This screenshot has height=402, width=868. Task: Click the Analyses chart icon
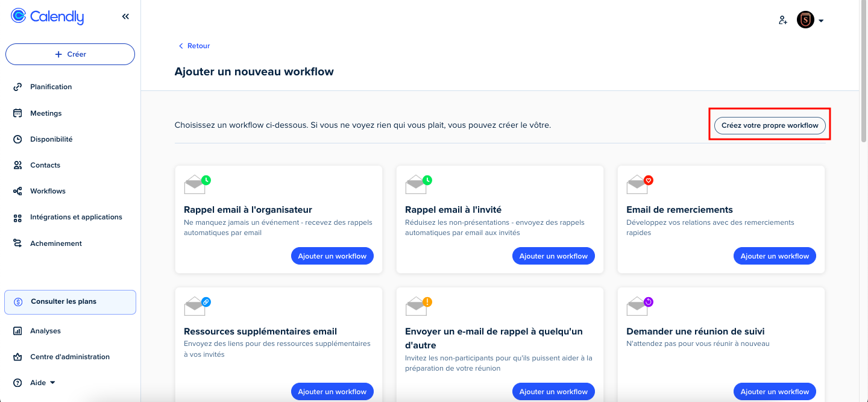pos(18,331)
